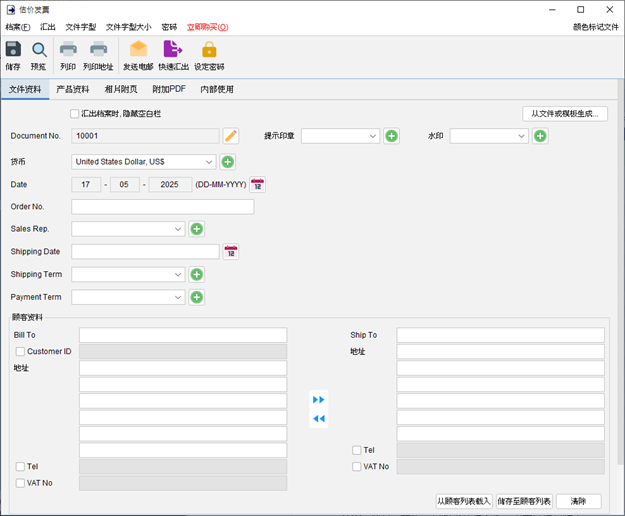Click the Date year field 2025
Viewport: 625px width, 516px height.
(x=170, y=184)
